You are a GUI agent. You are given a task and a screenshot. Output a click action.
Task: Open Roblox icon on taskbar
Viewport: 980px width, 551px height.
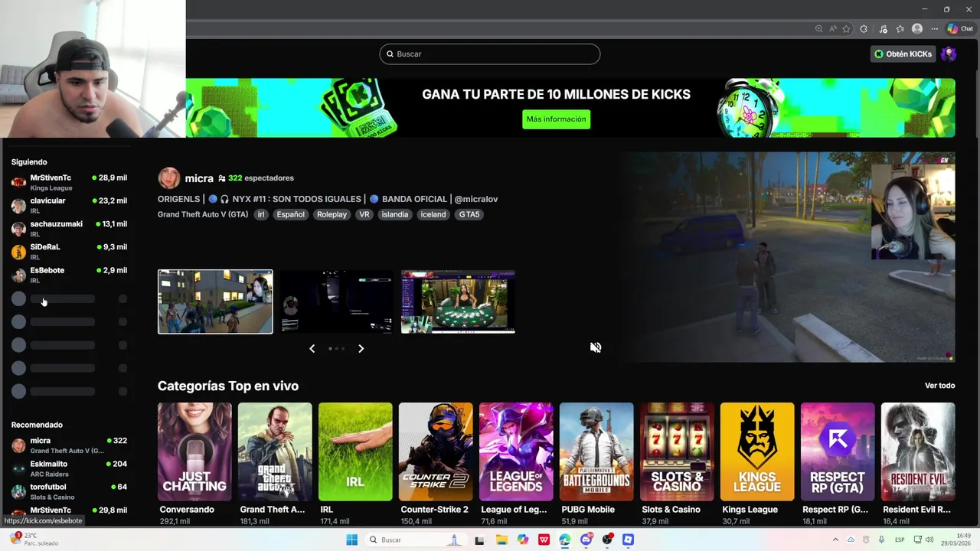pyautogui.click(x=629, y=540)
